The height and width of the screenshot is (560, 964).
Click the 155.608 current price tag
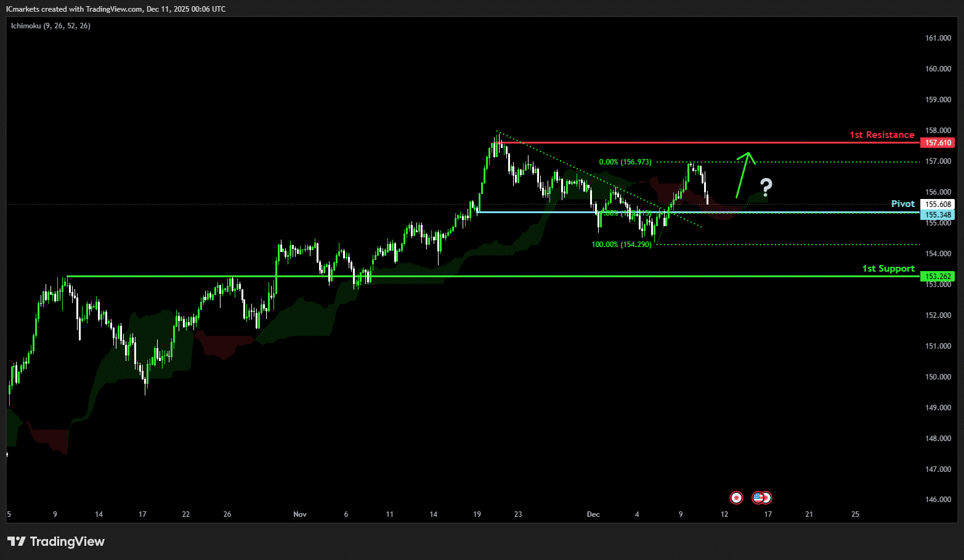938,205
